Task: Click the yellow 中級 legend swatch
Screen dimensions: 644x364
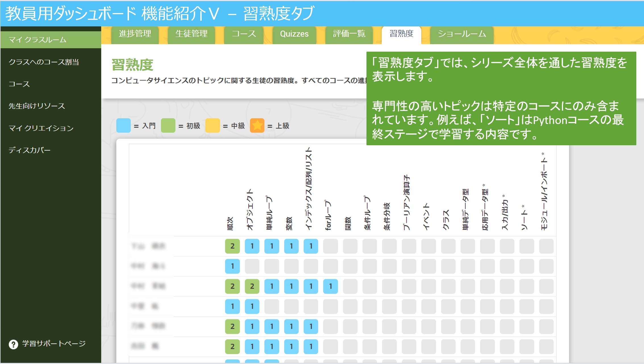Action: coord(212,125)
